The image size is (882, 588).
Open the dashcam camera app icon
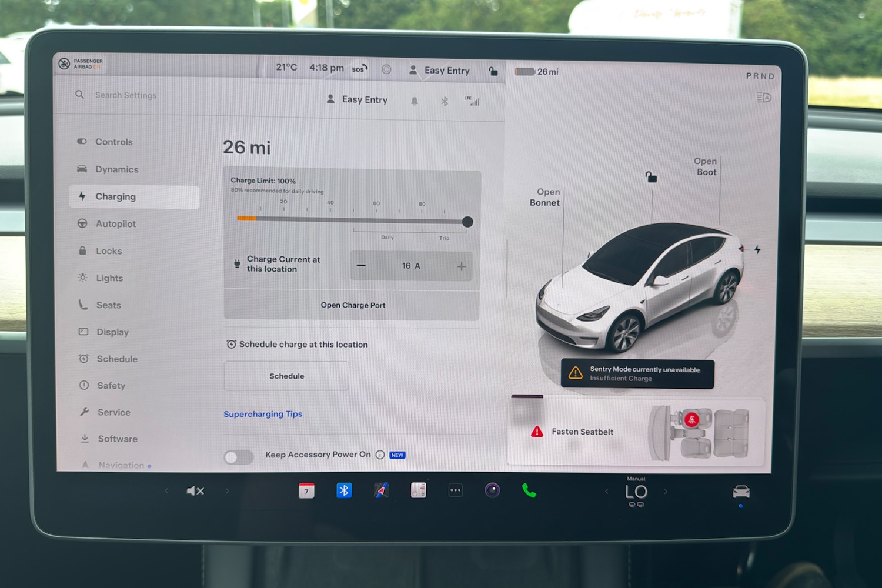492,490
